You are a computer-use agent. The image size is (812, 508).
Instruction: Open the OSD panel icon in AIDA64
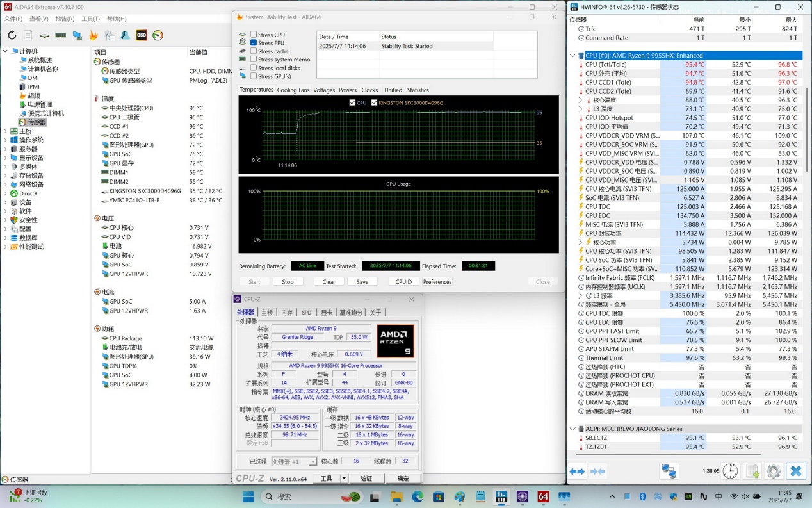pyautogui.click(x=142, y=35)
